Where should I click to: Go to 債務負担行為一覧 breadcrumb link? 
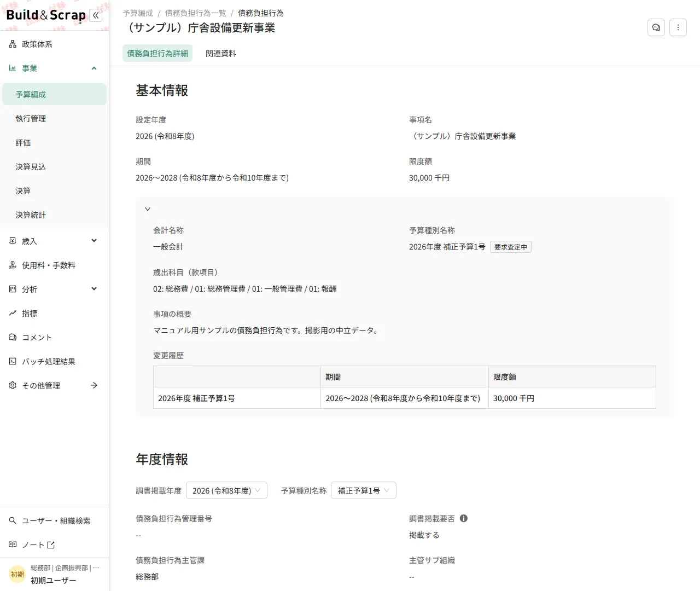(195, 13)
